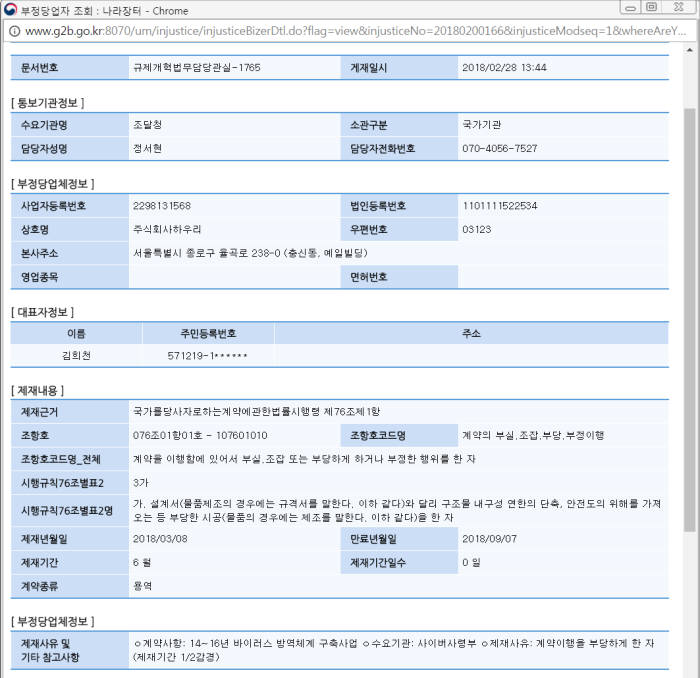The width and height of the screenshot is (700, 678).
Task: Click expiry date 2018/09/07
Action: tap(489, 539)
